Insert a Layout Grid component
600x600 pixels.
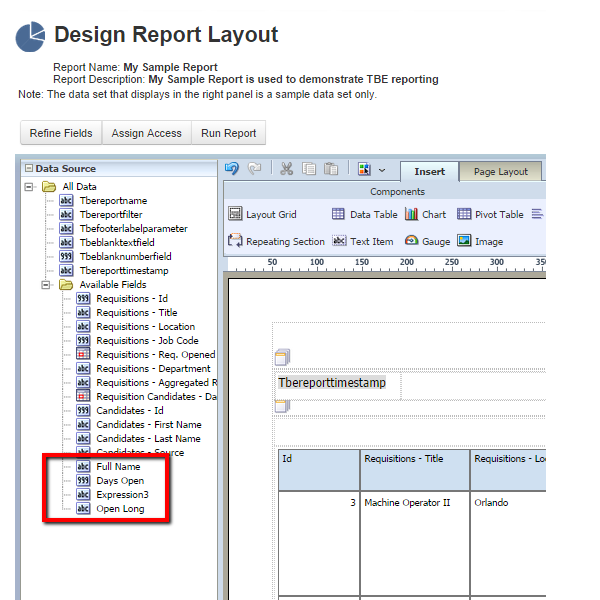pyautogui.click(x=262, y=214)
